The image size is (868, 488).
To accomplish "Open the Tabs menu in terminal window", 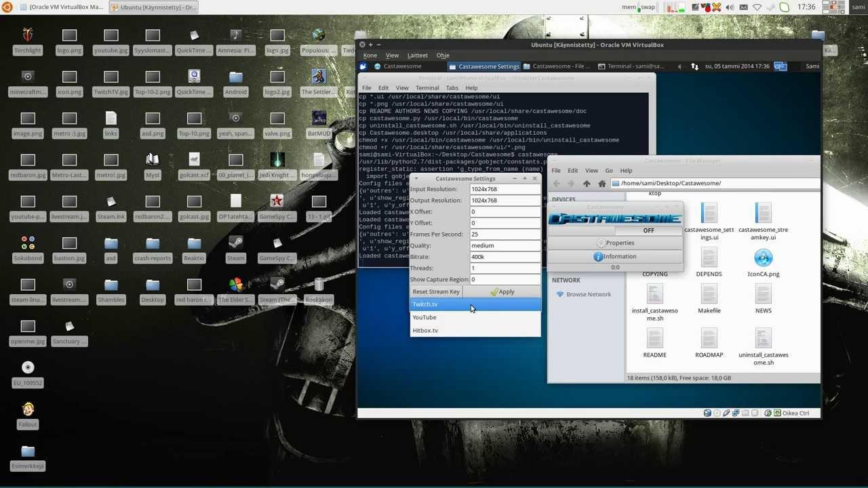I will click(x=452, y=88).
